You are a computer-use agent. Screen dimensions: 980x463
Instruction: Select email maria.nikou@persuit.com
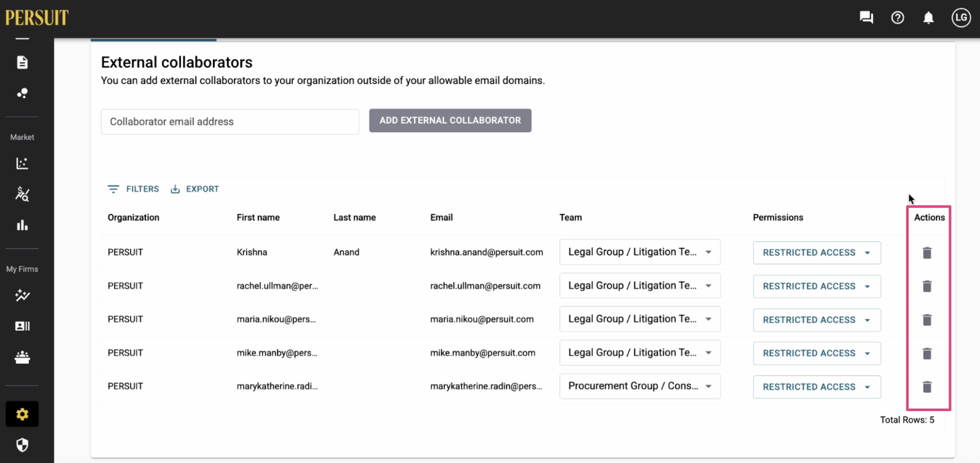pos(482,319)
